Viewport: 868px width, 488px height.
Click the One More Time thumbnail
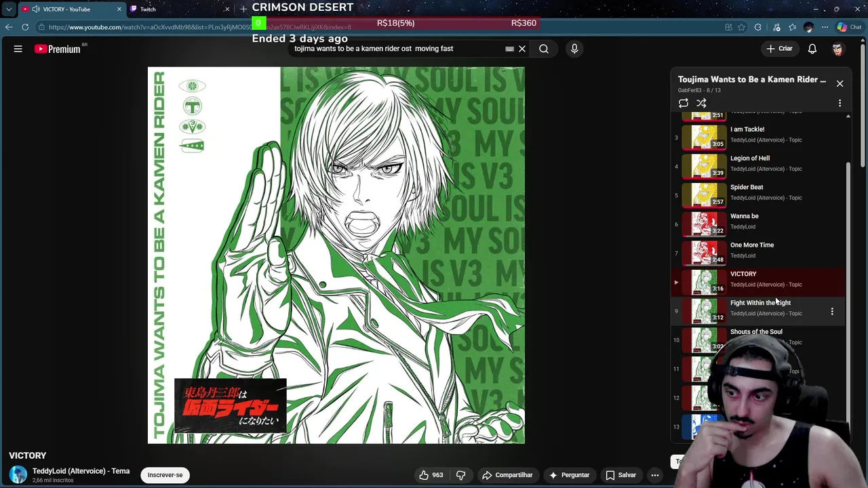703,253
